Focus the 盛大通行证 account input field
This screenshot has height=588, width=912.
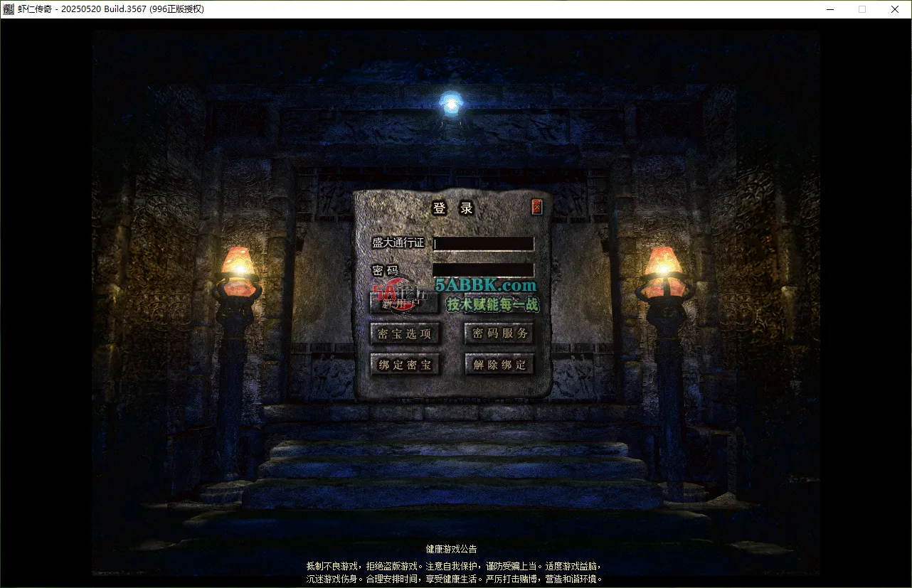point(483,243)
